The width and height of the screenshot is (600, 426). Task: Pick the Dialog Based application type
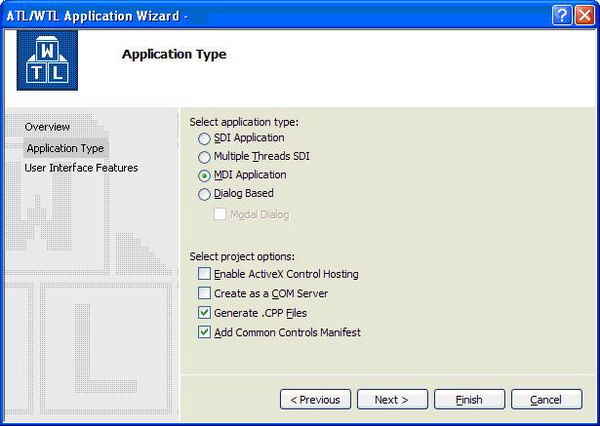tap(204, 194)
